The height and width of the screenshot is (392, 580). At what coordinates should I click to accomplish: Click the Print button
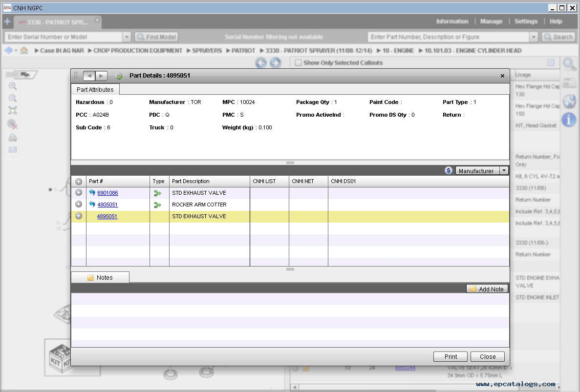point(451,356)
